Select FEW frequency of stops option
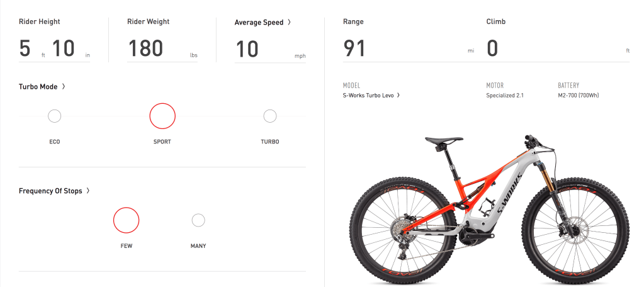The height and width of the screenshot is (287, 644). [126, 220]
